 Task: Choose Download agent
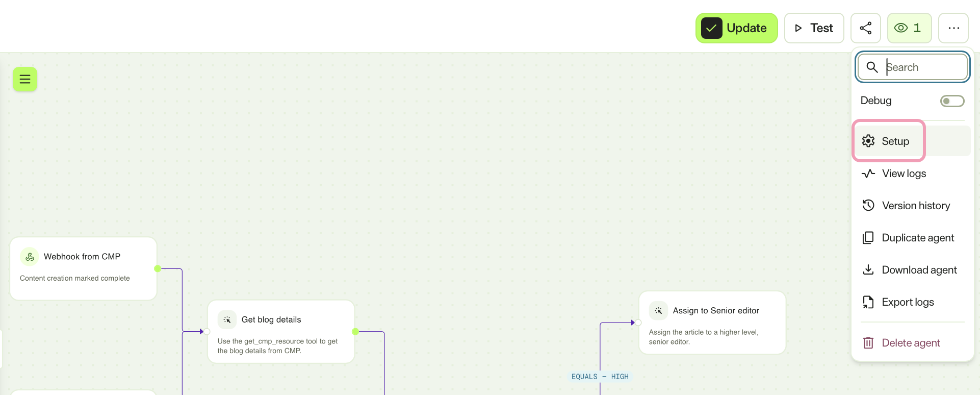(x=912, y=270)
